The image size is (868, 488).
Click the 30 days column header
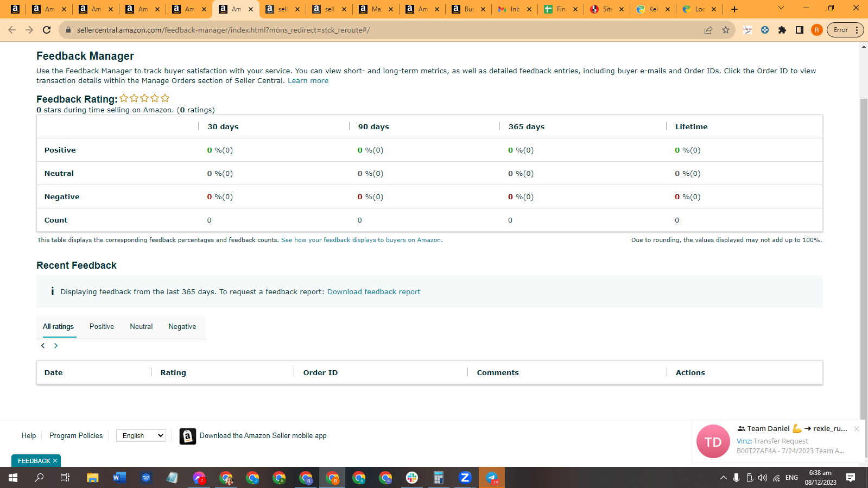223,127
